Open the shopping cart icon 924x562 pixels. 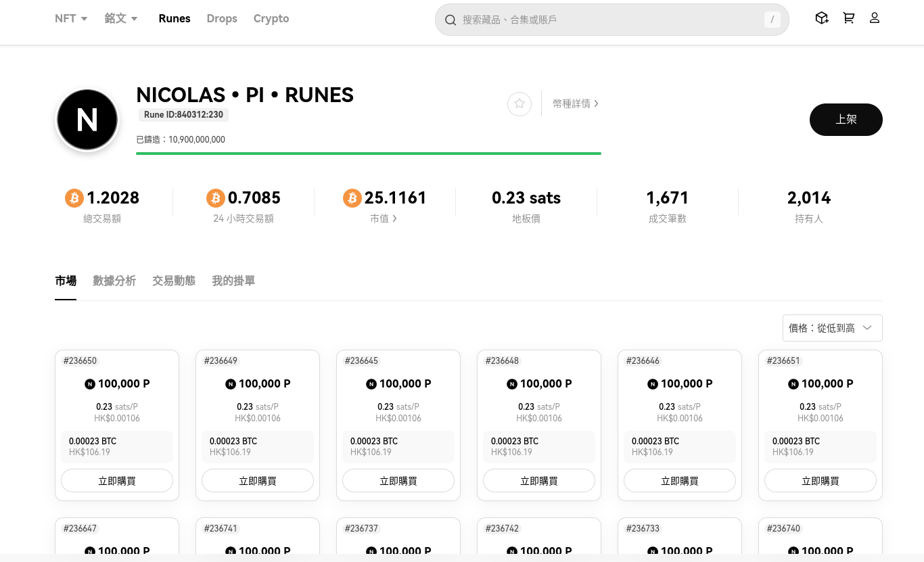848,18
